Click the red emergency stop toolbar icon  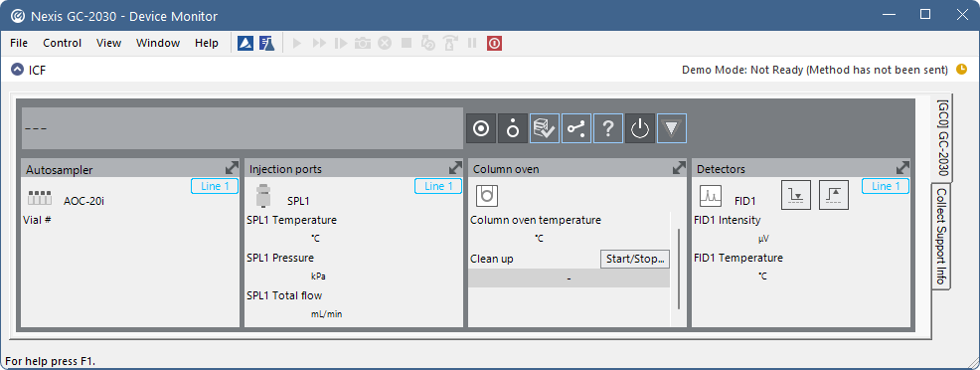pyautogui.click(x=494, y=43)
